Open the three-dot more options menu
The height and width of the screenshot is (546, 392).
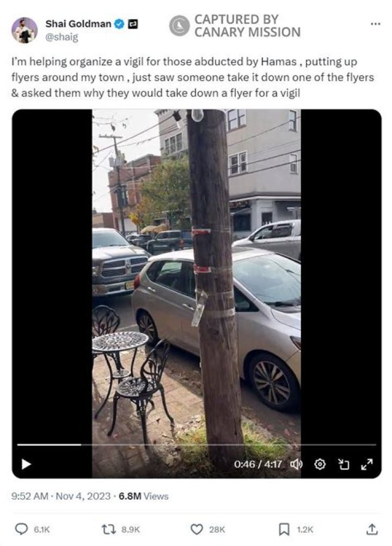point(375,24)
